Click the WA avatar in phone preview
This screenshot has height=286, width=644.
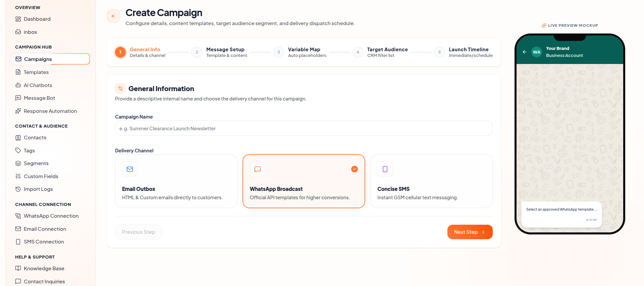pyautogui.click(x=537, y=52)
